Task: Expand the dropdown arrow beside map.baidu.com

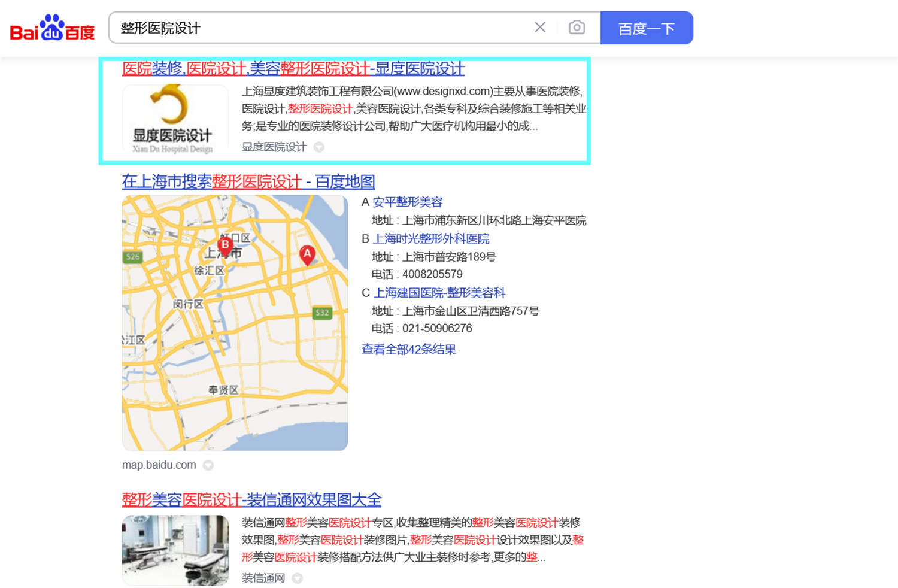Action: pyautogui.click(x=208, y=465)
